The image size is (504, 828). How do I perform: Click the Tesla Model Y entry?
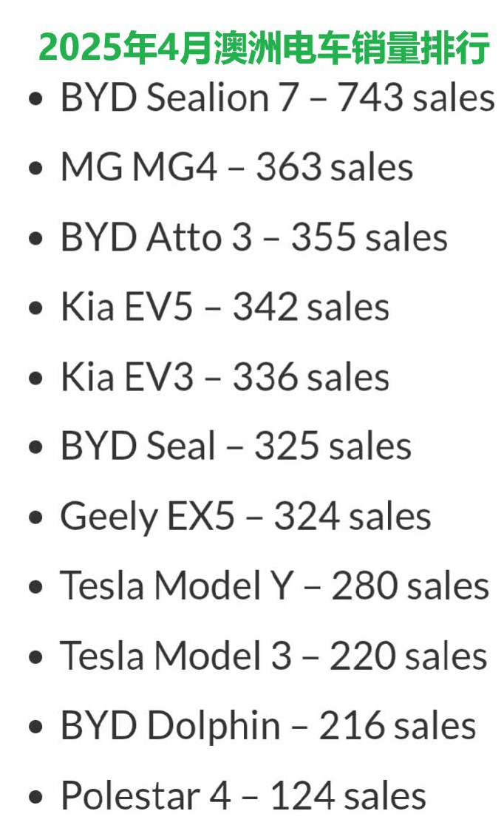274,586
